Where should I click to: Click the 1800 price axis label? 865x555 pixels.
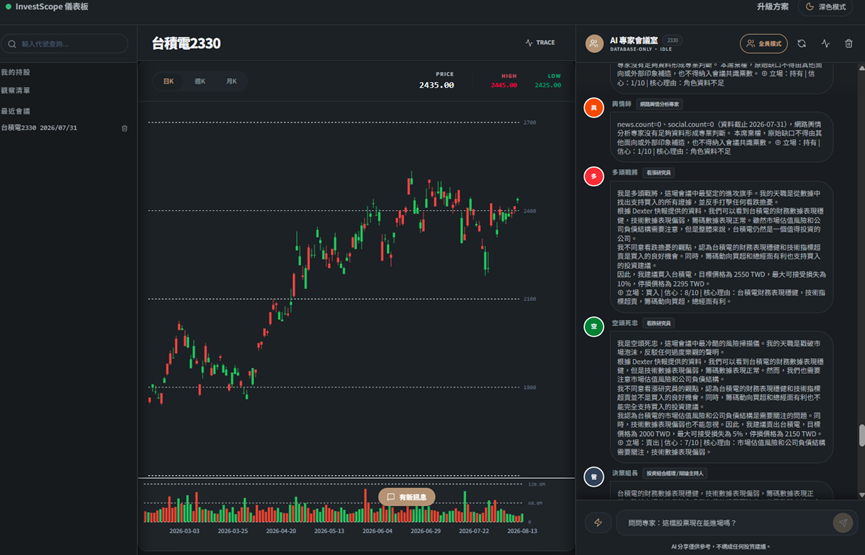530,387
